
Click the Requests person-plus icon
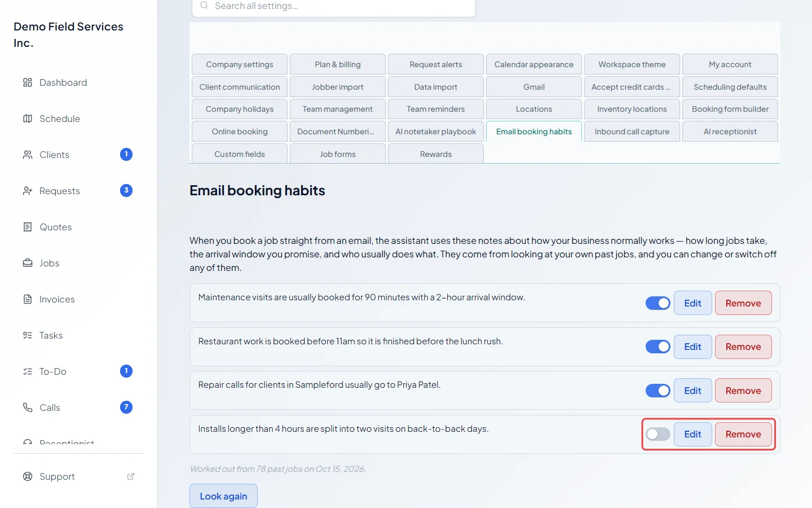[28, 191]
